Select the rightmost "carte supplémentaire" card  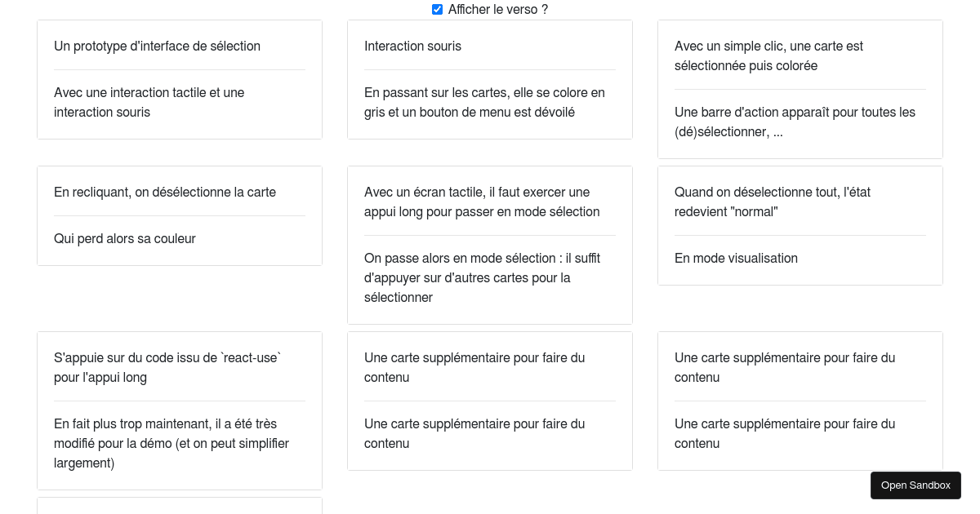pyautogui.click(x=800, y=401)
